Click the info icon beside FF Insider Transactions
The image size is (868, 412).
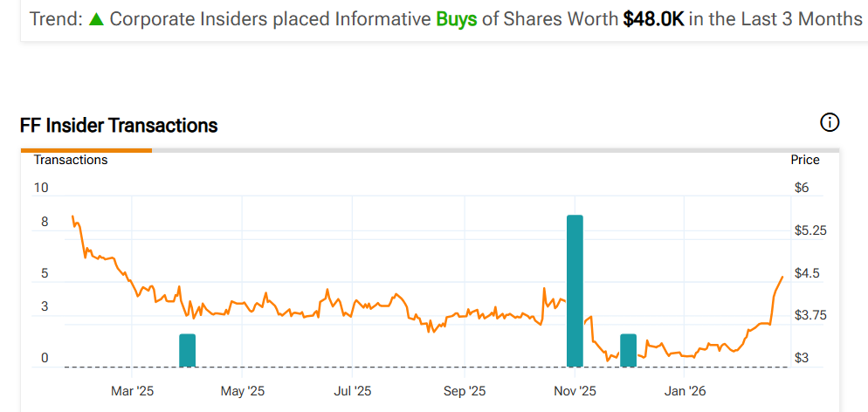(830, 123)
